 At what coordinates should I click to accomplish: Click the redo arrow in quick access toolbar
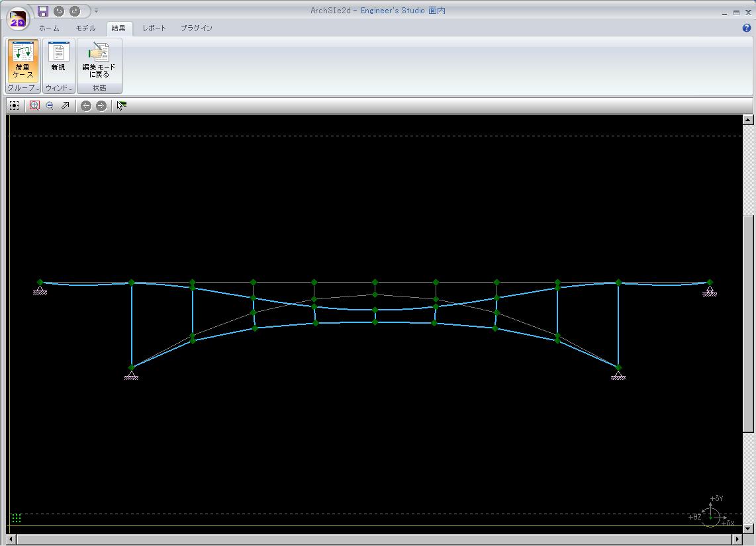tap(75, 11)
